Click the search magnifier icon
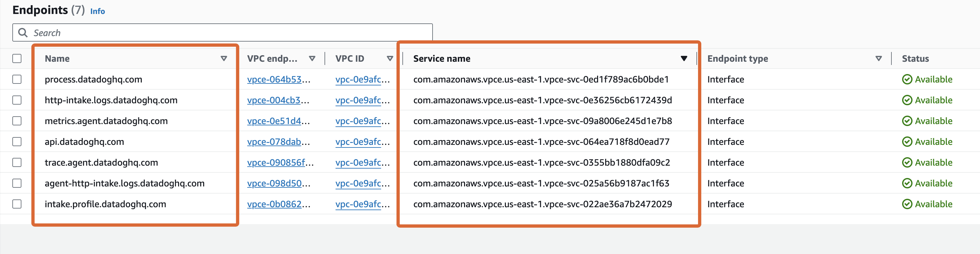The width and height of the screenshot is (980, 254). 23,33
